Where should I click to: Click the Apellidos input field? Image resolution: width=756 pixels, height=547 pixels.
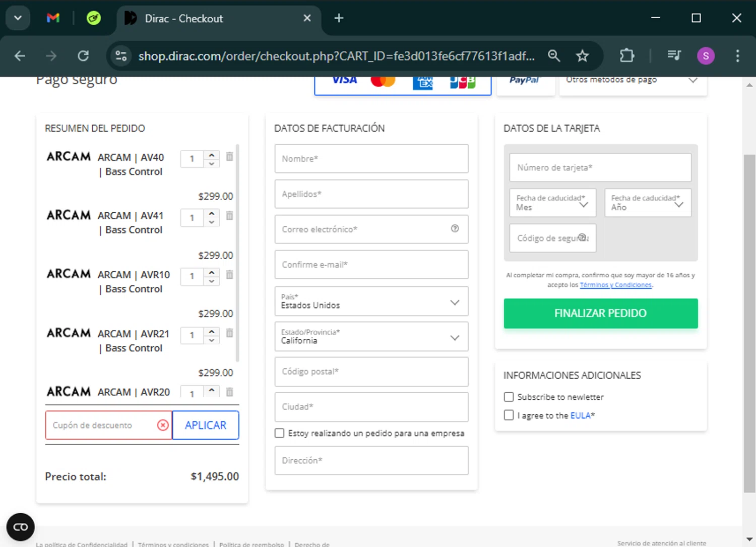click(371, 194)
